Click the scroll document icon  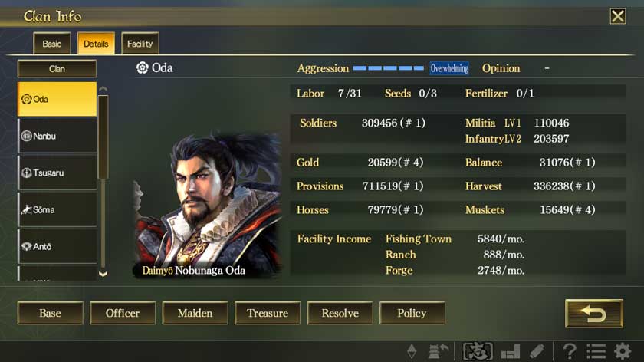point(537,351)
